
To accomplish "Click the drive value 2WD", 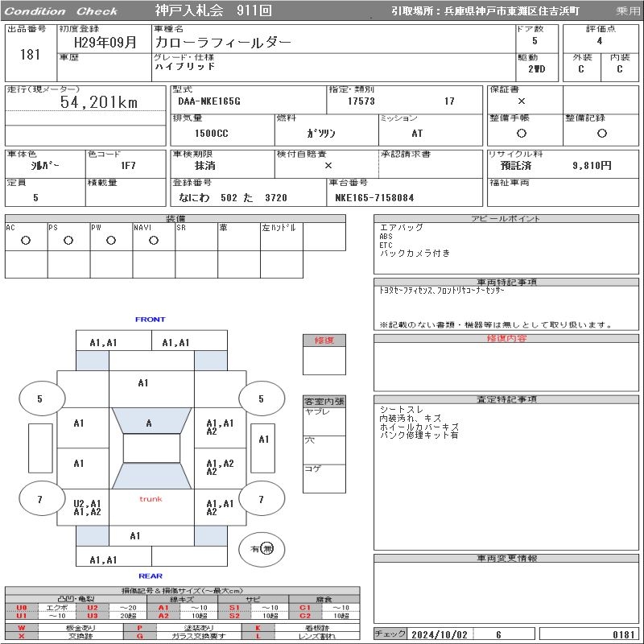I will [537, 69].
